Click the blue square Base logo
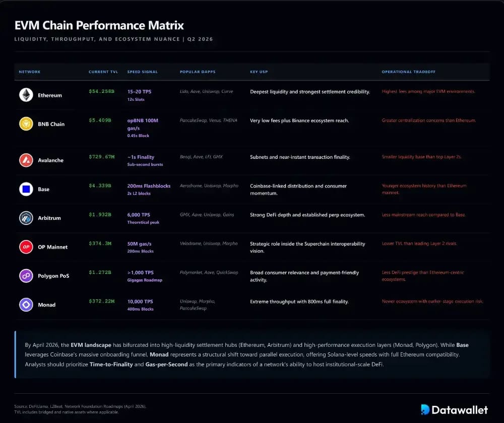The width and height of the screenshot is (504, 423). click(x=26, y=189)
